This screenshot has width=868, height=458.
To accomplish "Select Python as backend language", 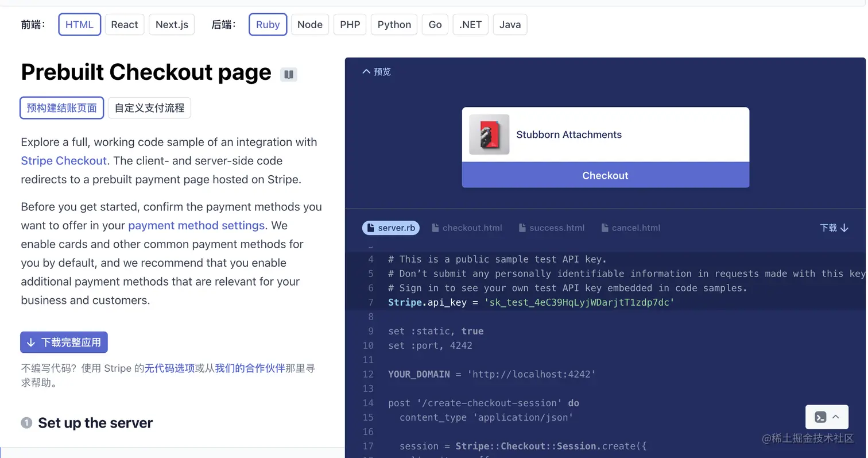I will 394,25.
